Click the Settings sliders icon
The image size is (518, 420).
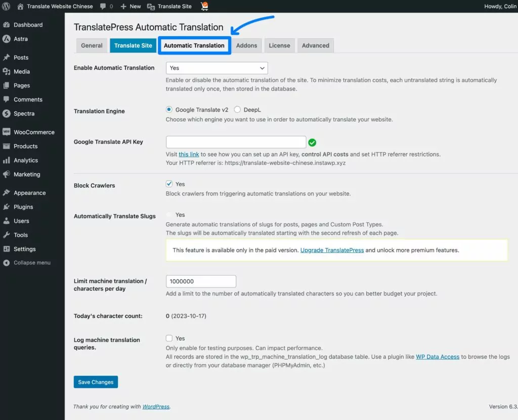tap(6, 249)
